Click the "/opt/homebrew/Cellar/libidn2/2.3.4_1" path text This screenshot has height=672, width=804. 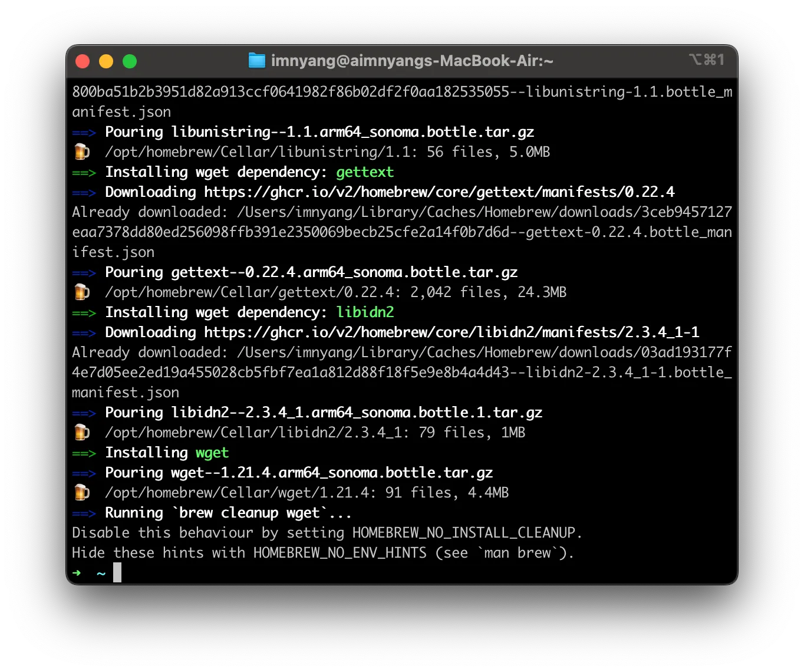[x=253, y=433]
